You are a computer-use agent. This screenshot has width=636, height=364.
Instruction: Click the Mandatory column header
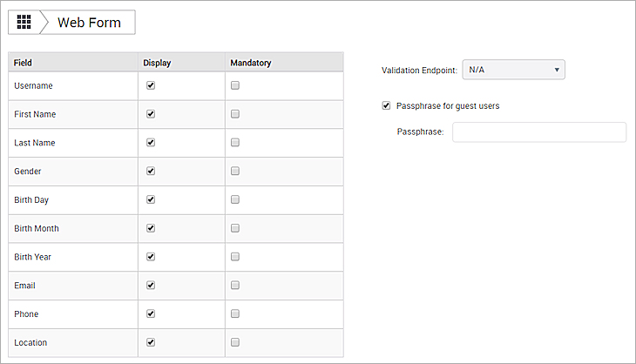click(x=251, y=63)
